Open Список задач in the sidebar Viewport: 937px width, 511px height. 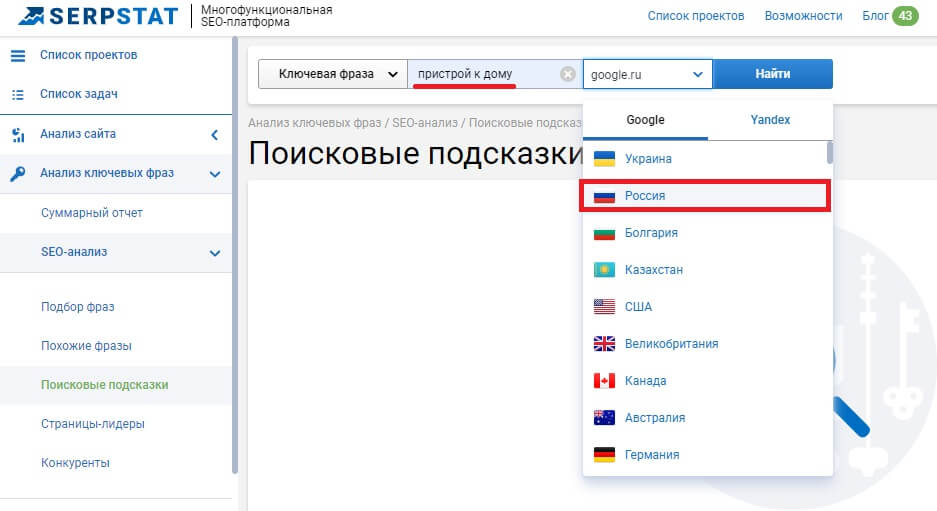point(79,94)
